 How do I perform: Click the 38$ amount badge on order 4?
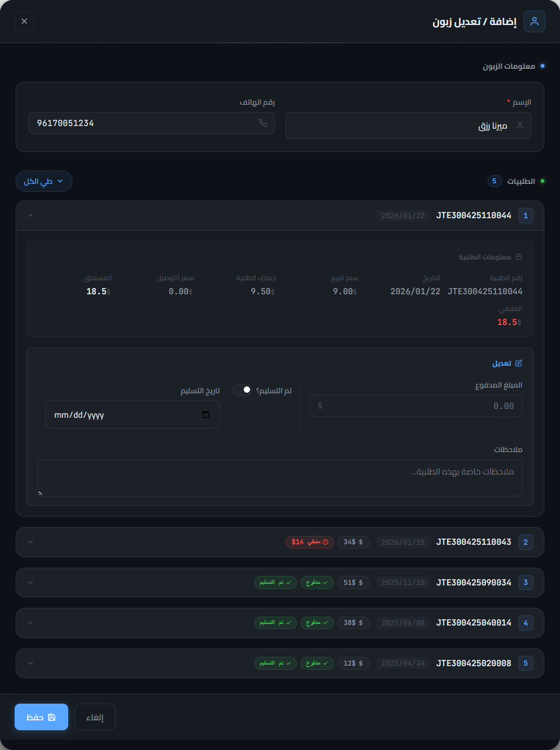tap(353, 623)
